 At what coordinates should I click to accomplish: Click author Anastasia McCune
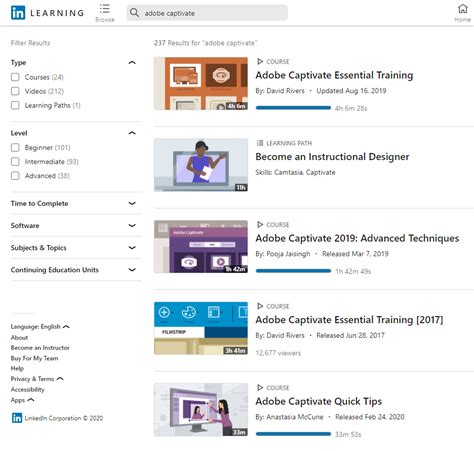pos(289,417)
